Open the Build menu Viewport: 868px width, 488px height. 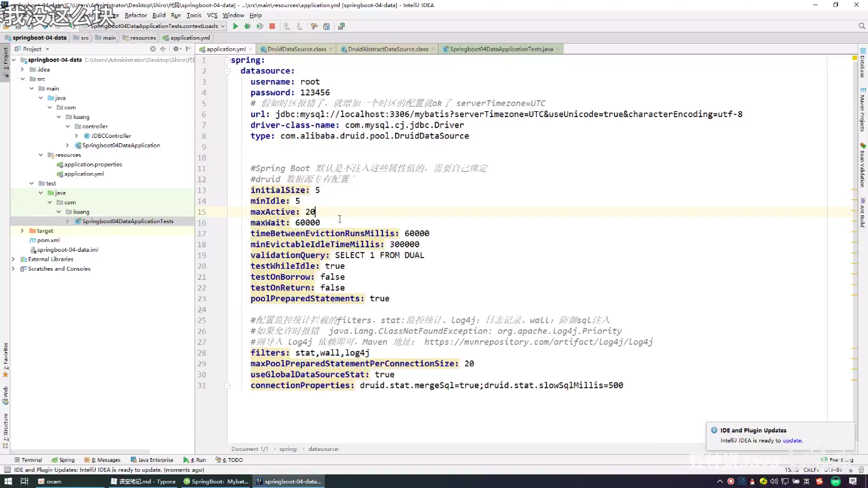pos(159,15)
